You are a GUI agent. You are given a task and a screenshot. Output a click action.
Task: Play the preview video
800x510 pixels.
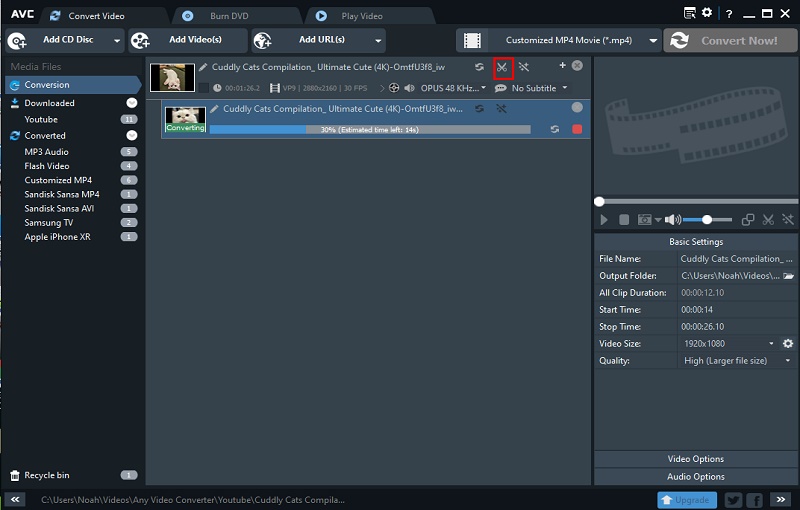click(x=604, y=220)
